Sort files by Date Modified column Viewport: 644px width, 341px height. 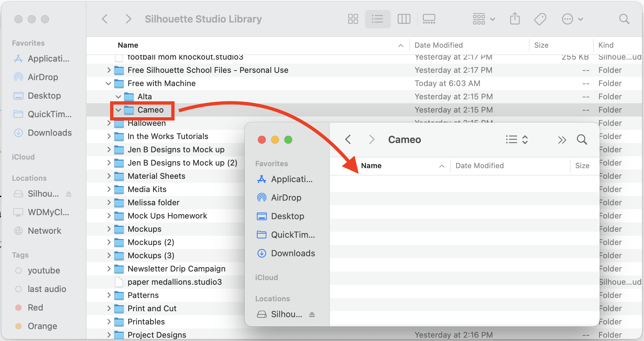tap(438, 45)
